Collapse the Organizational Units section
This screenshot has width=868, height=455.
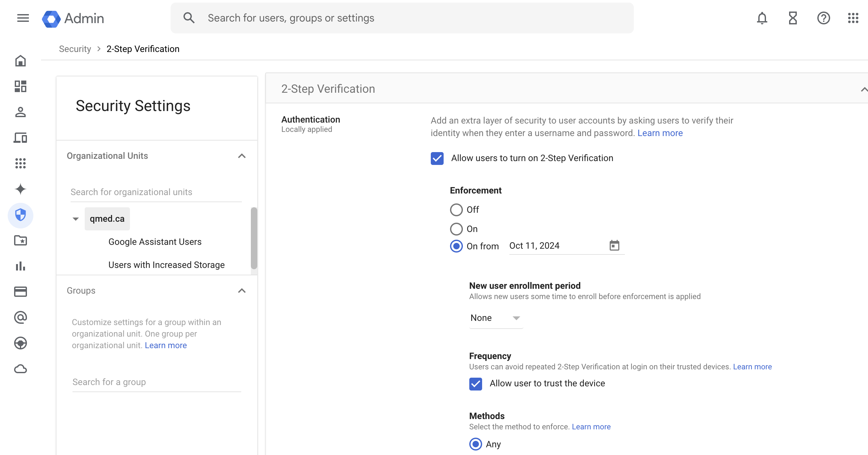[242, 156]
